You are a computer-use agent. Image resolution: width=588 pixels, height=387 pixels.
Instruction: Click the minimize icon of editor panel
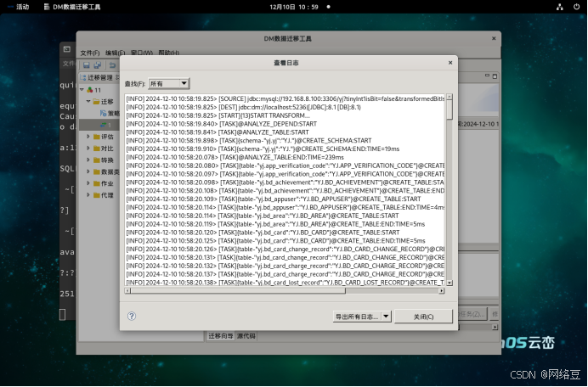pos(487,76)
